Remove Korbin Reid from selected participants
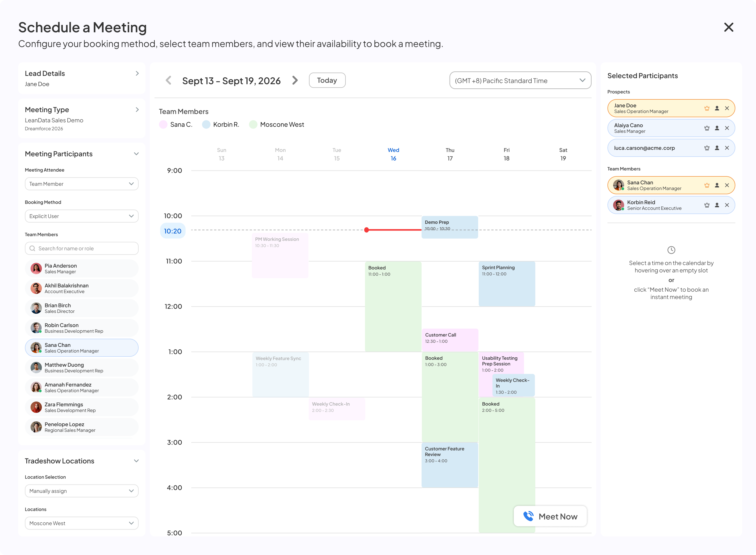This screenshot has width=756, height=555. pyautogui.click(x=727, y=205)
